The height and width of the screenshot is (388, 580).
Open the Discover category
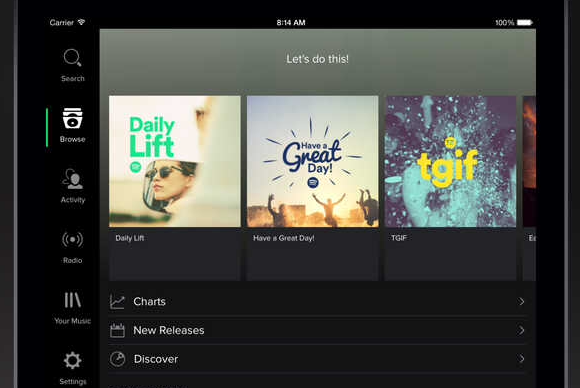(x=317, y=359)
